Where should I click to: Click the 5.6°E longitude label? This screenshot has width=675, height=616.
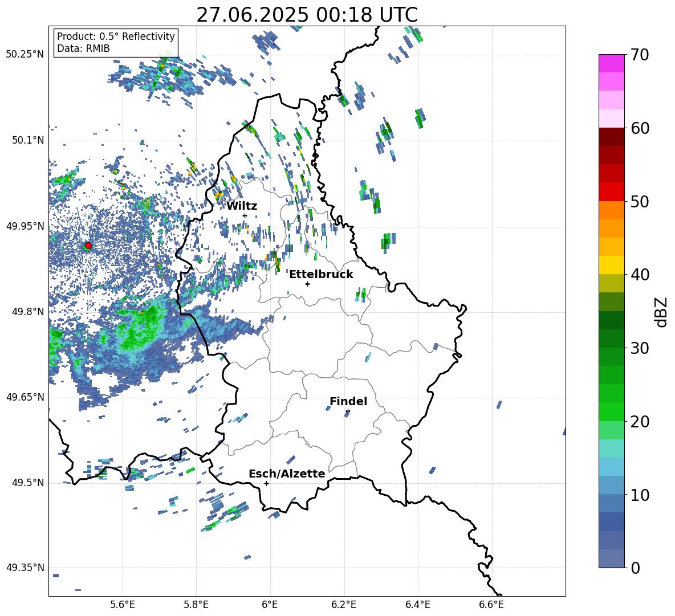tap(123, 605)
